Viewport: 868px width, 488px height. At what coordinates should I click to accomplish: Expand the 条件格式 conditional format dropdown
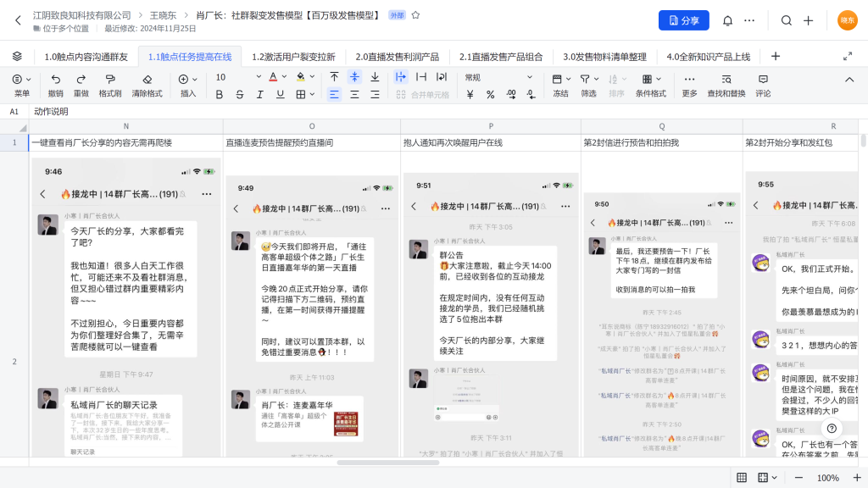658,79
